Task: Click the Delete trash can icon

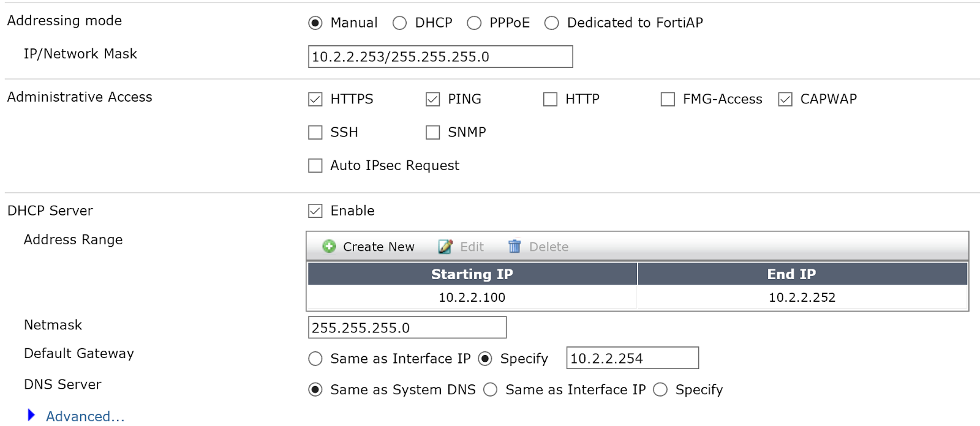Action: click(x=514, y=246)
